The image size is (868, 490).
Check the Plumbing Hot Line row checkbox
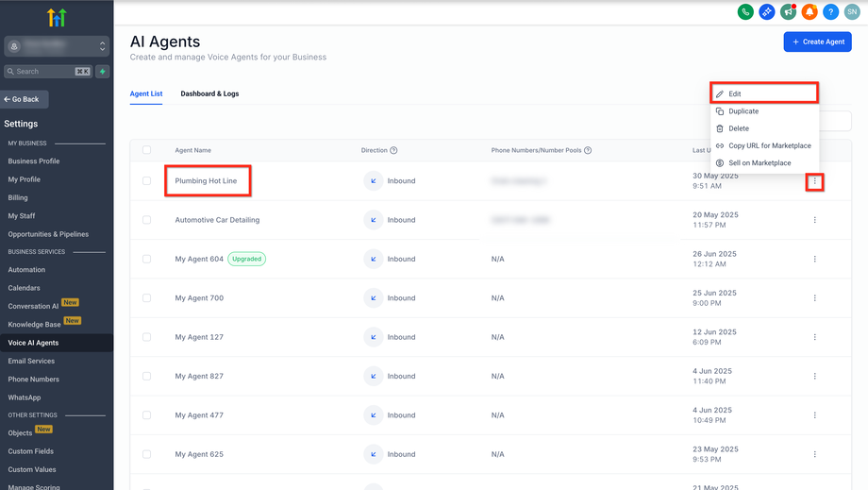point(146,181)
